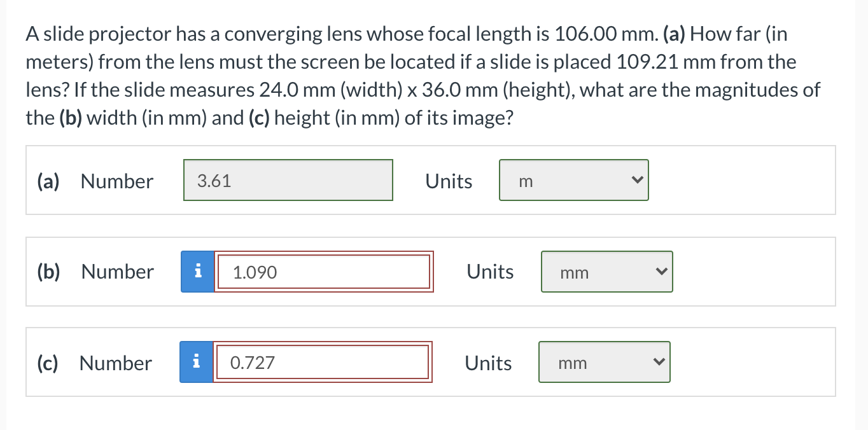Click the Units label next to answer (b)

pyautogui.click(x=489, y=272)
